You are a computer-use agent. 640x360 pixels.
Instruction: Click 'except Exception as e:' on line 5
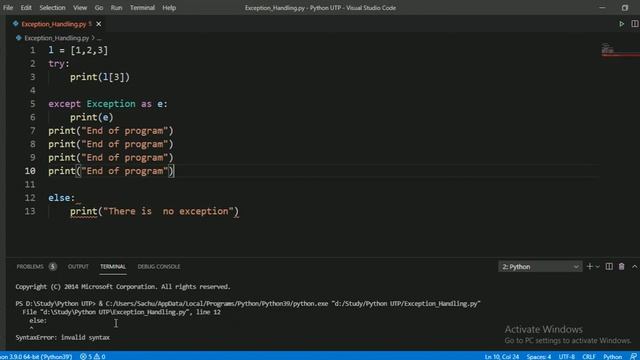tap(108, 104)
